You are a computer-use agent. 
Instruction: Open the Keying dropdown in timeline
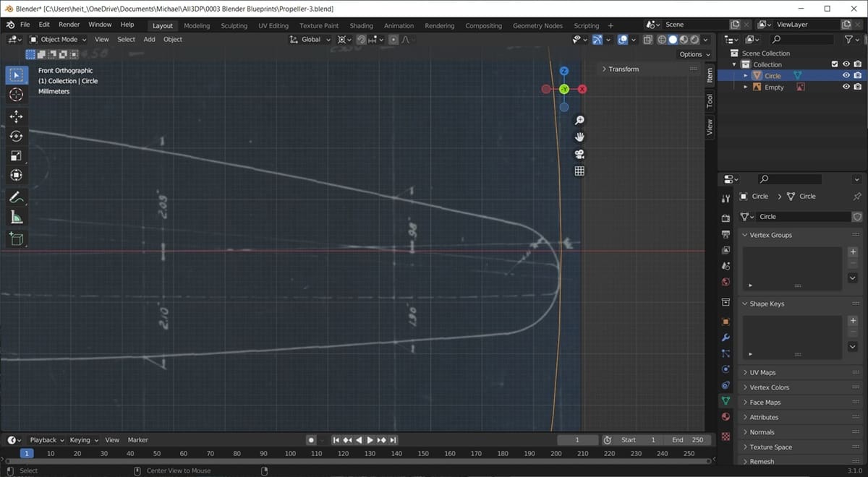pyautogui.click(x=83, y=439)
